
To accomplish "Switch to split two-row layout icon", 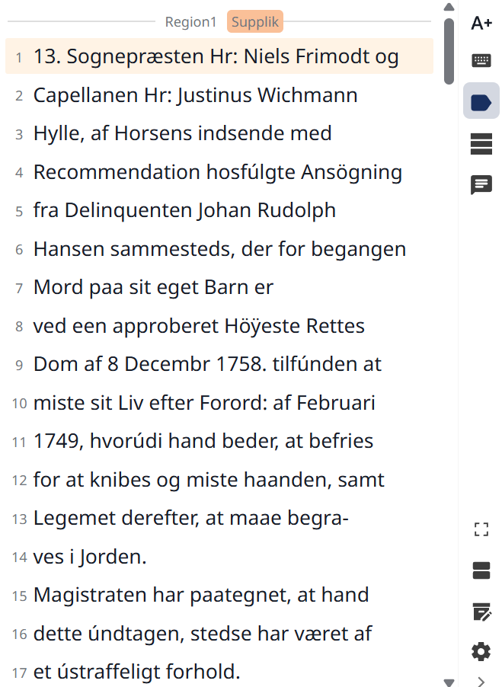I will pyautogui.click(x=481, y=570).
